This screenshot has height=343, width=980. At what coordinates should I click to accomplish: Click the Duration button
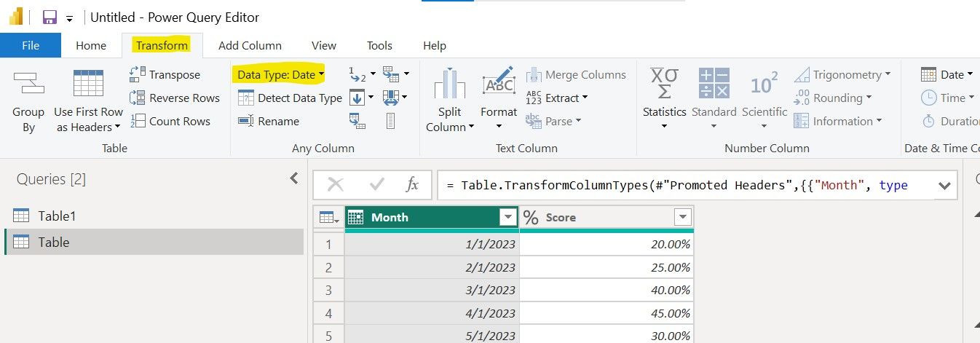(x=949, y=121)
